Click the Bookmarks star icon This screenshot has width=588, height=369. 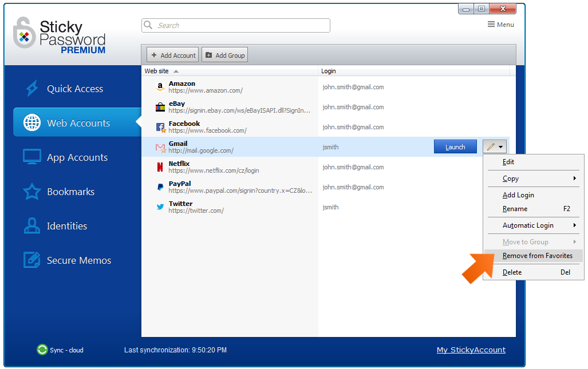pyautogui.click(x=32, y=192)
